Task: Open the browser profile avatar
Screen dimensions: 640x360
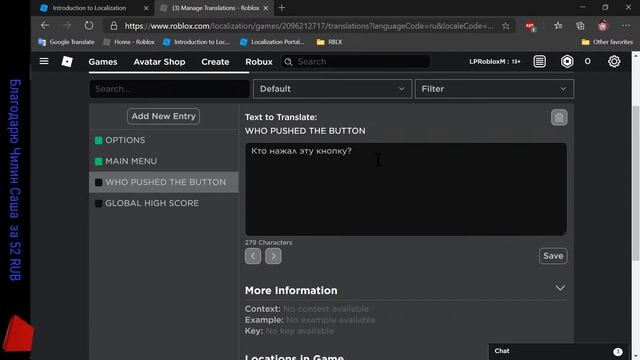Action: tap(603, 26)
